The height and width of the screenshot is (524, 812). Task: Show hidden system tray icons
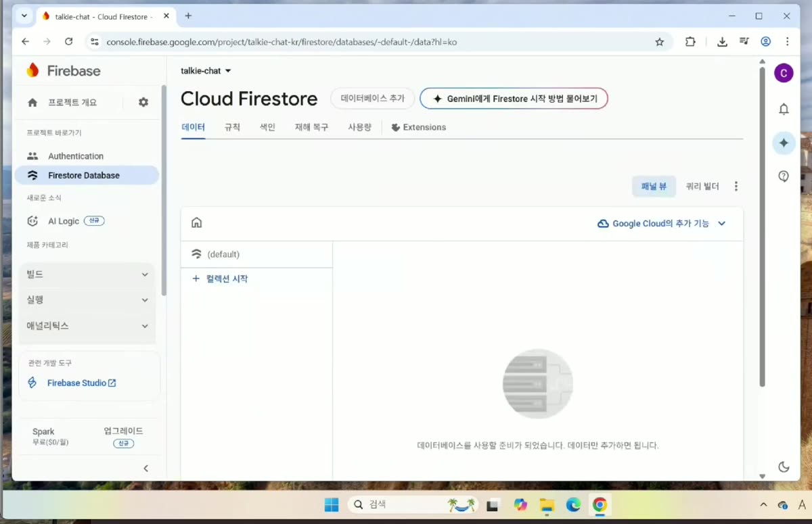tap(764, 505)
